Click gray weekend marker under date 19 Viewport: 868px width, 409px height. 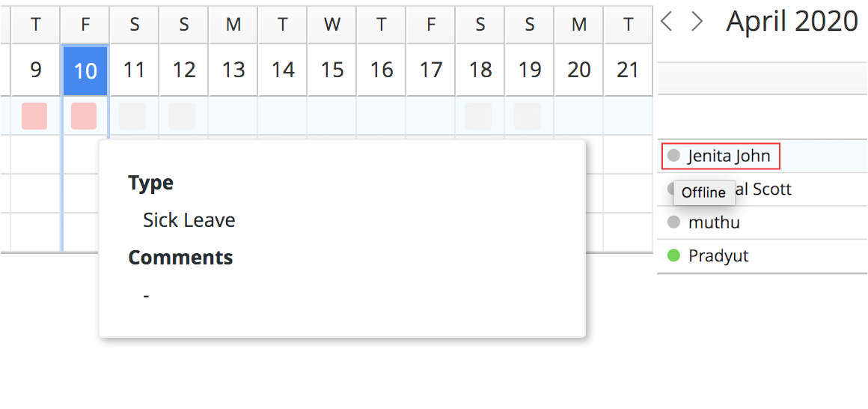pos(528,116)
